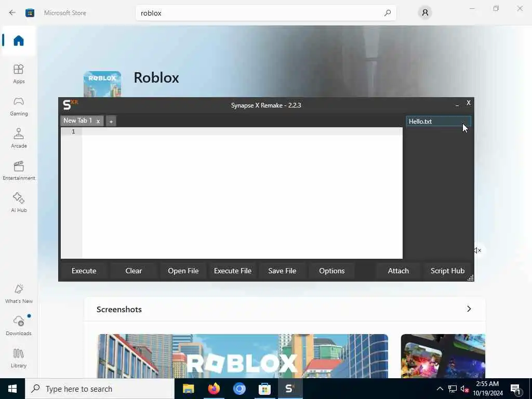Viewport: 532px width, 399px height.
Task: Switch to Microsoft Store taskbar icon
Action: coord(264,389)
